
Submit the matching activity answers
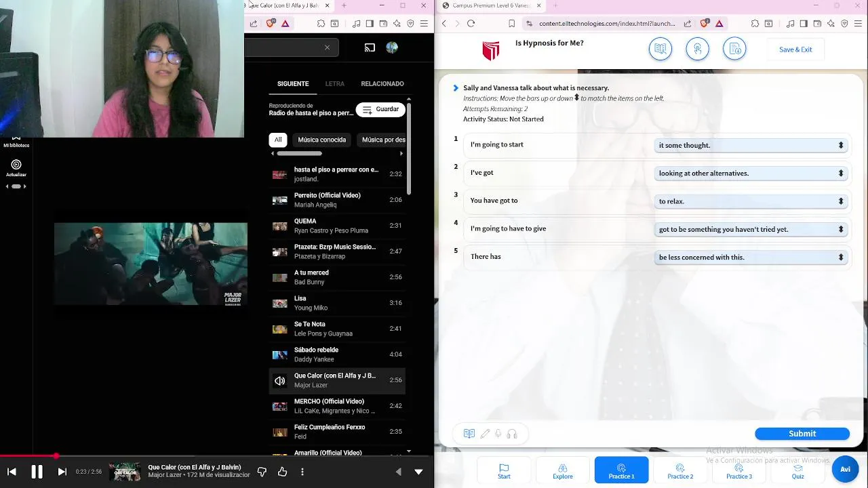pyautogui.click(x=802, y=434)
